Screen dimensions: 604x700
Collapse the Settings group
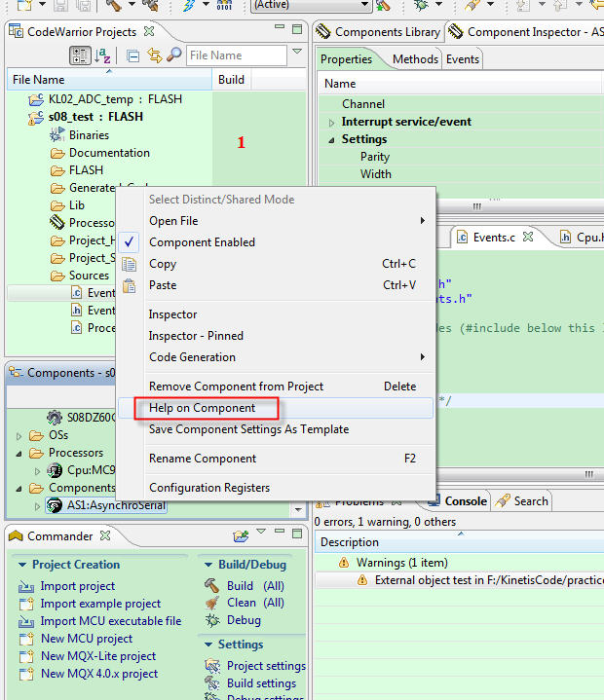click(331, 140)
